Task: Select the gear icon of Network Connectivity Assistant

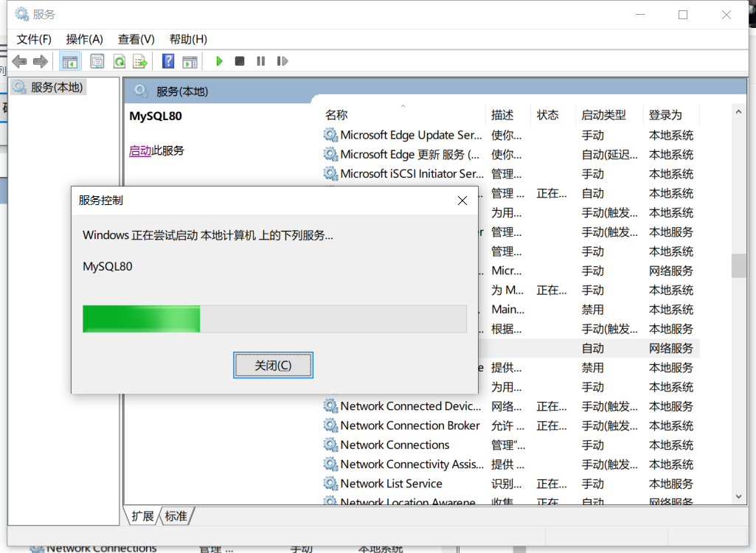Action: pos(330,465)
